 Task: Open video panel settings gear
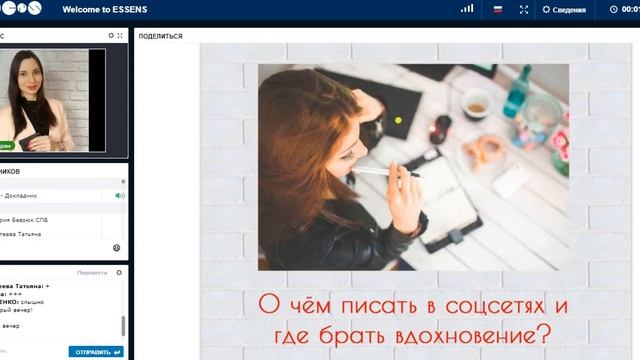point(111,36)
